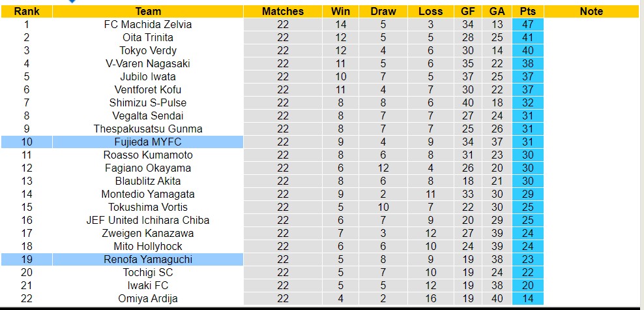Click Shimizu S-Pulse team name
Viewport: 644px width, 310px height.
point(148,102)
